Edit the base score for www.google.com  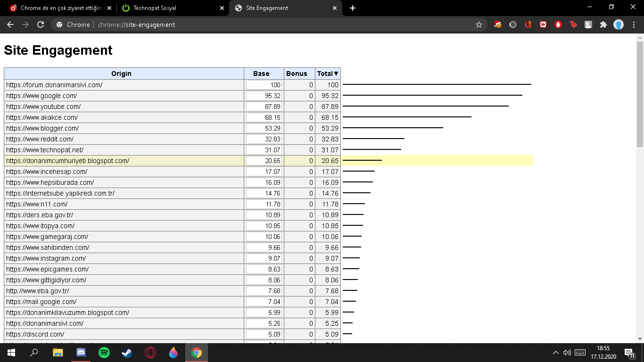click(264, 96)
